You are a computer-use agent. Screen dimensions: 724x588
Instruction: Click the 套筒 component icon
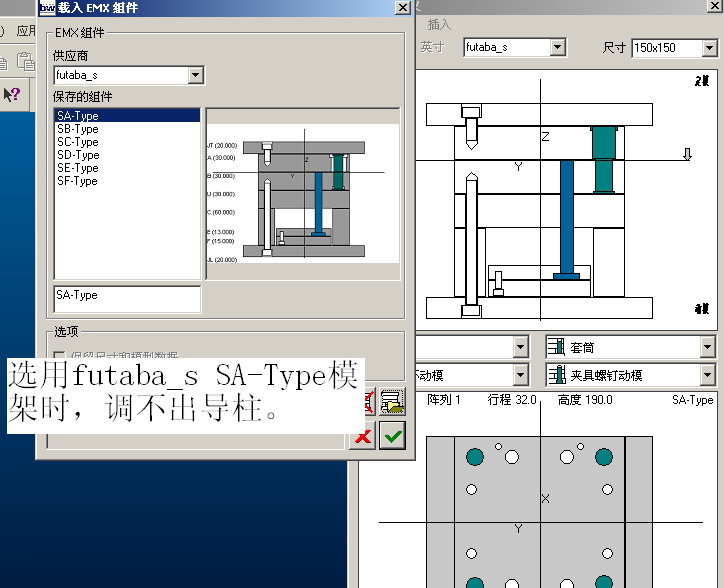(556, 347)
